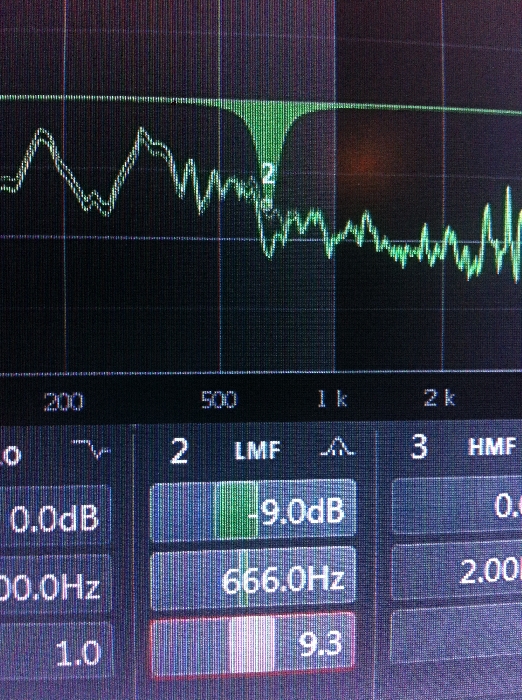The height and width of the screenshot is (700, 522).
Task: Select the HMF band label
Action: (492, 446)
